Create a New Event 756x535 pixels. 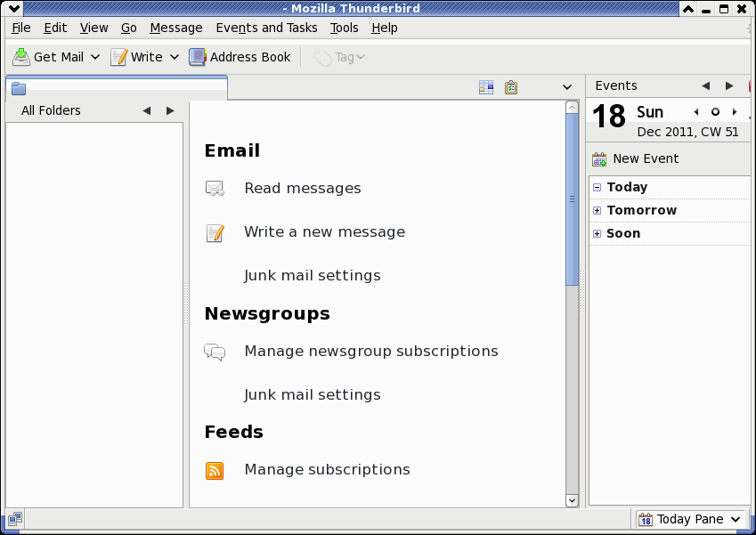tap(636, 158)
